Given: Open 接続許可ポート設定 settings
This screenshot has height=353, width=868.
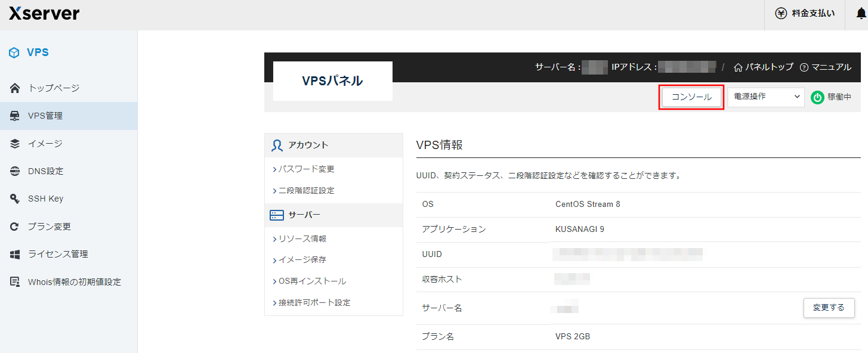Looking at the screenshot, I should tap(315, 302).
